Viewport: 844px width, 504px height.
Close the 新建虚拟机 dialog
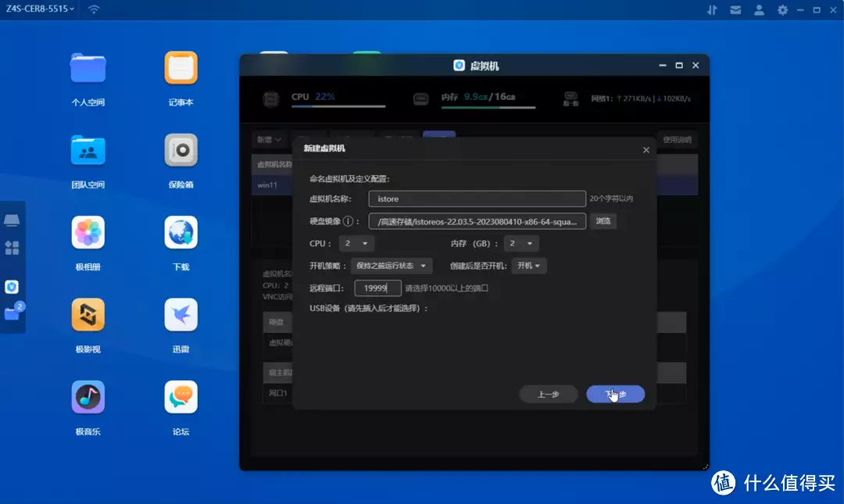coord(646,150)
